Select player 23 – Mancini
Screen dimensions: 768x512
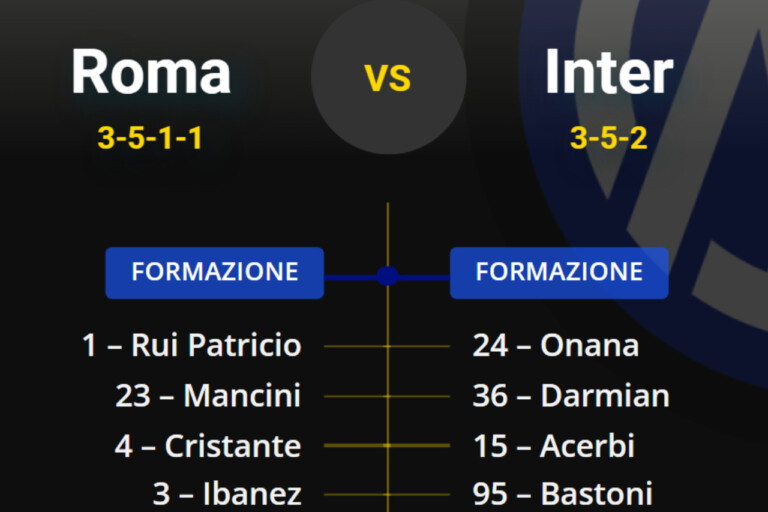tap(208, 396)
